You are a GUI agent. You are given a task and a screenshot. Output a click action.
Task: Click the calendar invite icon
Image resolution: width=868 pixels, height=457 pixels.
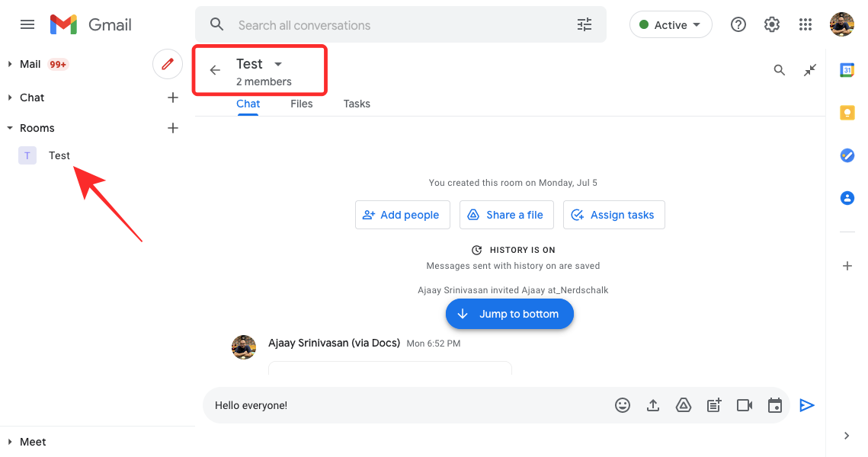[x=775, y=405]
